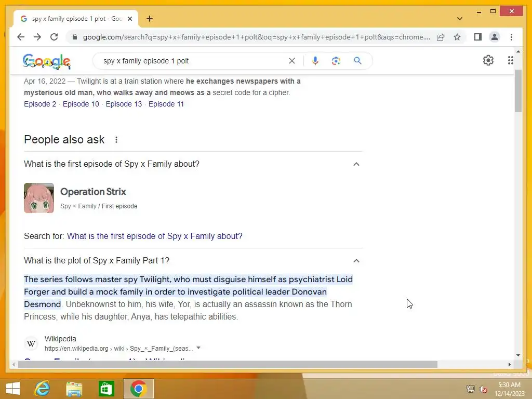Open Google apps grid
The width and height of the screenshot is (532, 399).
pyautogui.click(x=511, y=60)
